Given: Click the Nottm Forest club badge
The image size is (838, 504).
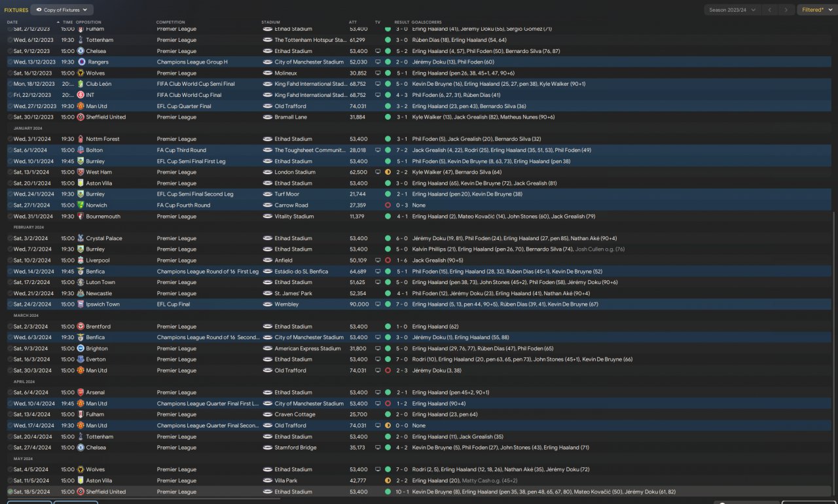Looking at the screenshot, I should 81,139.
